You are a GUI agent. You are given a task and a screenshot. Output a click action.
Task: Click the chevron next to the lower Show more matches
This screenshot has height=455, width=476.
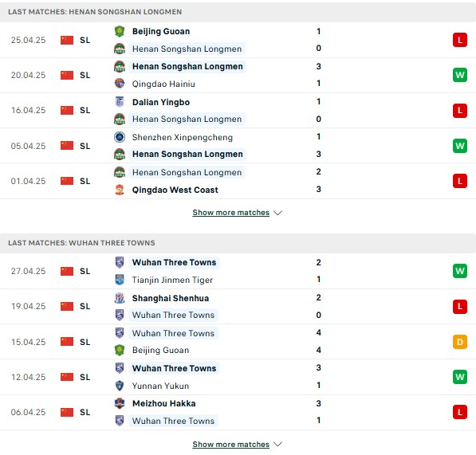coord(277,445)
